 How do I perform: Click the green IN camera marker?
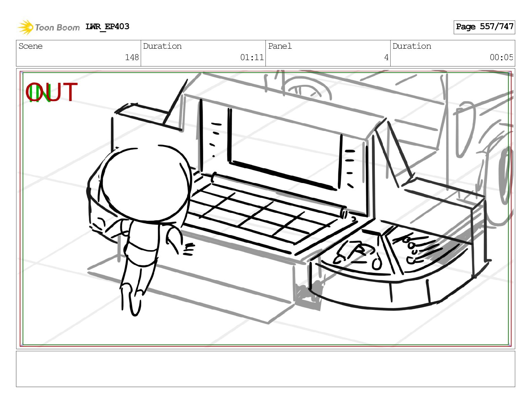click(39, 93)
